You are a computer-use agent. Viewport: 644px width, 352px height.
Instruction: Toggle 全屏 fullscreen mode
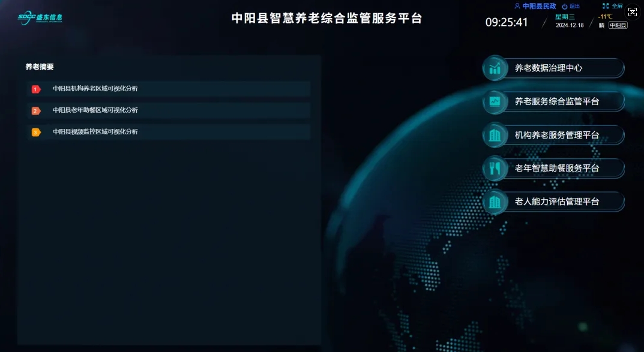[618, 6]
